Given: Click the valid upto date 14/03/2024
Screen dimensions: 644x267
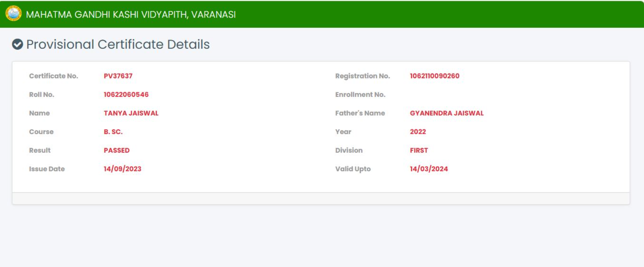Looking at the screenshot, I should 429,169.
